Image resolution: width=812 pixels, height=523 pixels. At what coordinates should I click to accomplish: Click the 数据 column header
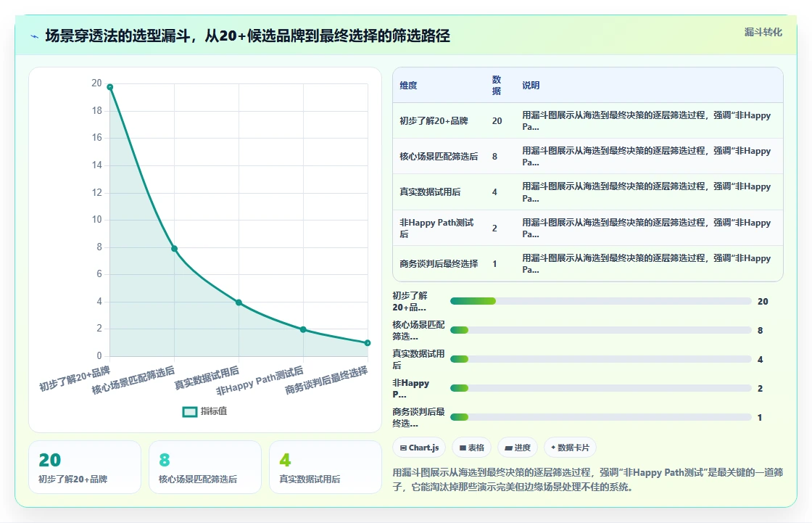(497, 85)
